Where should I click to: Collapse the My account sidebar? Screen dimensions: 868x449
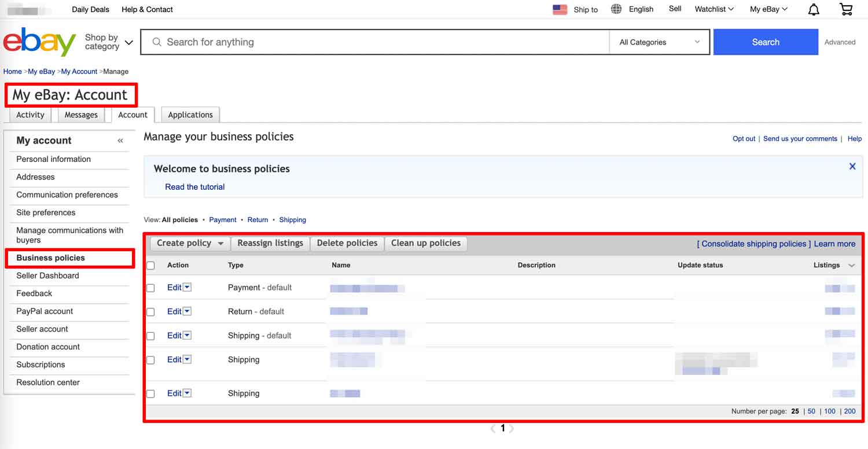point(120,141)
